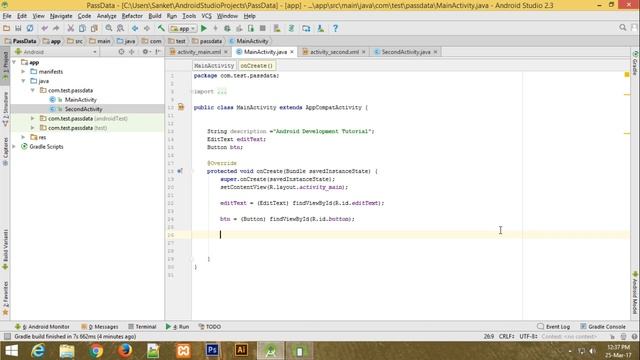Click the Undo arrow icon
640x360 pixels.
44,28
